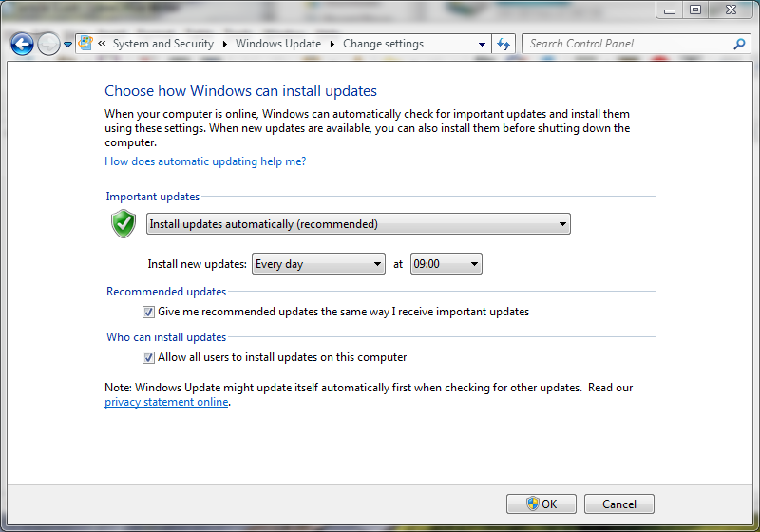Click the 'Who can install updates' heading
The width and height of the screenshot is (760, 532).
[166, 337]
